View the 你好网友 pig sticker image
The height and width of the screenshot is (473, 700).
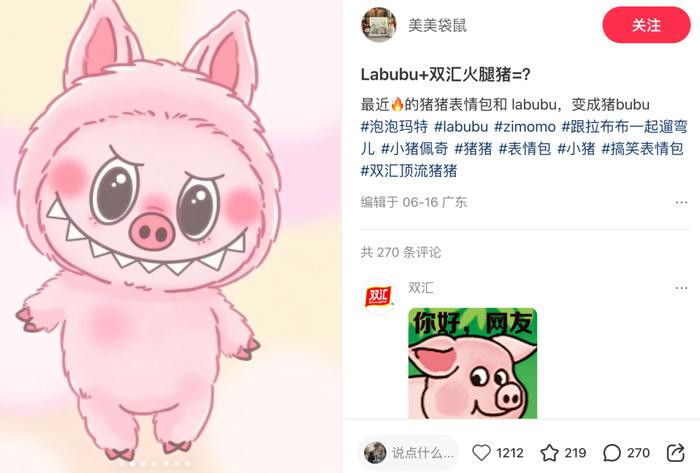pyautogui.click(x=472, y=363)
